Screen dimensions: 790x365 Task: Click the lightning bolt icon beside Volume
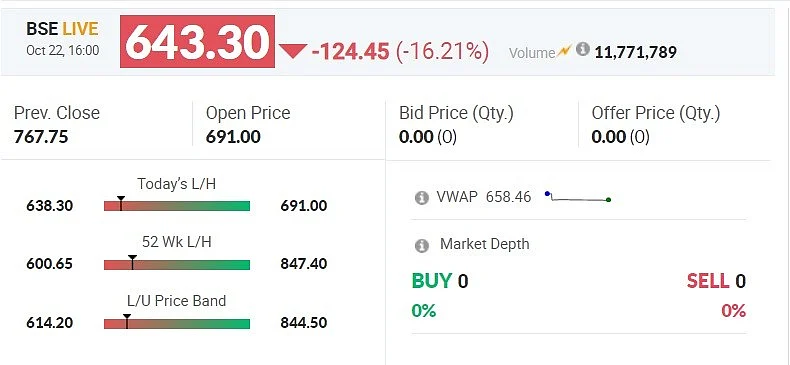point(565,50)
